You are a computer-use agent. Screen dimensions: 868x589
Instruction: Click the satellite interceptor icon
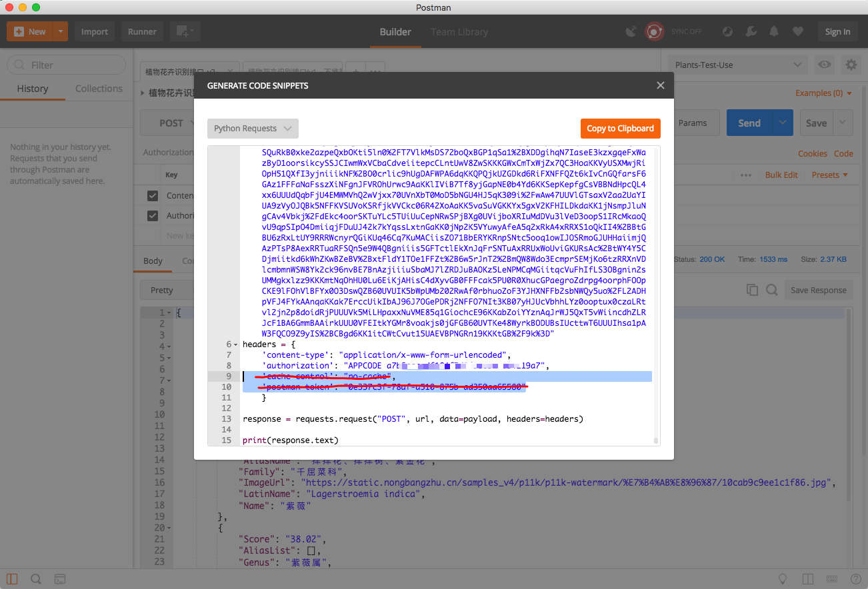(x=631, y=31)
